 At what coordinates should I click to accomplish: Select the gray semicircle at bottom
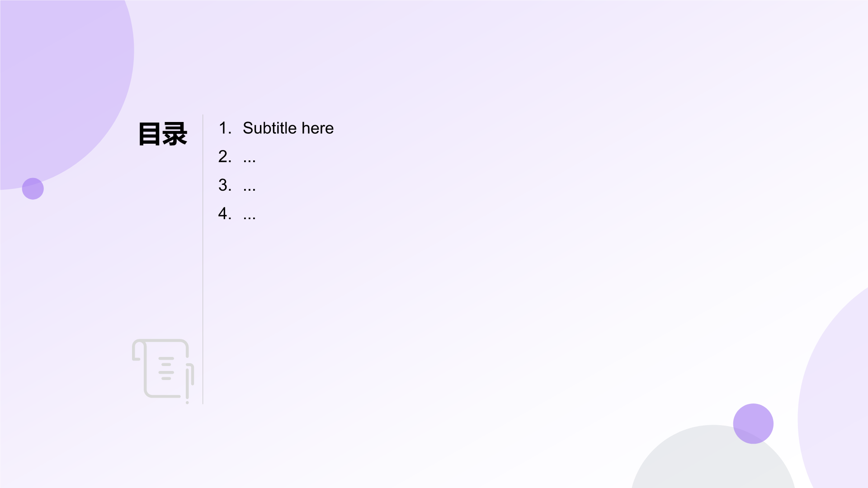(713, 456)
